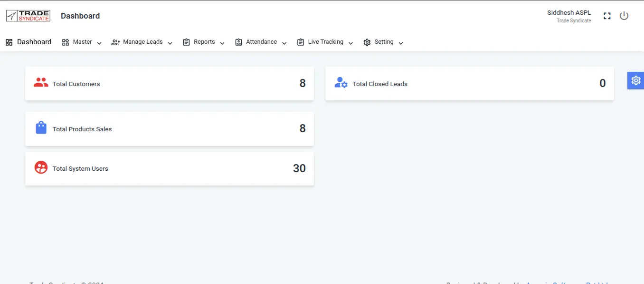Click the Total Closed Leads icon

pyautogui.click(x=341, y=83)
